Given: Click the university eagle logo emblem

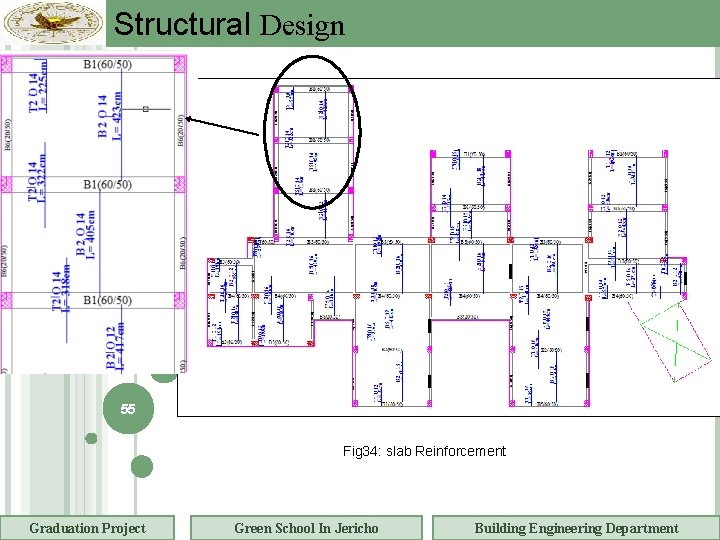Looking at the screenshot, I should 53,22.
